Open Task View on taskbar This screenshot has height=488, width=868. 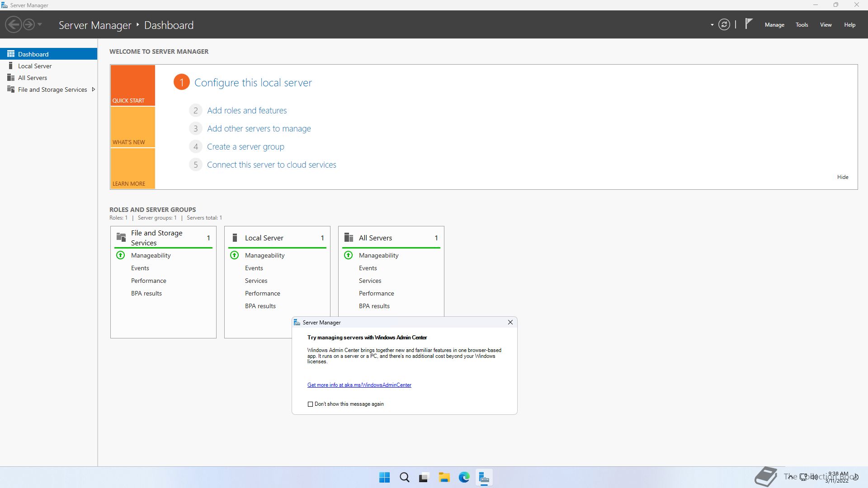click(x=424, y=477)
